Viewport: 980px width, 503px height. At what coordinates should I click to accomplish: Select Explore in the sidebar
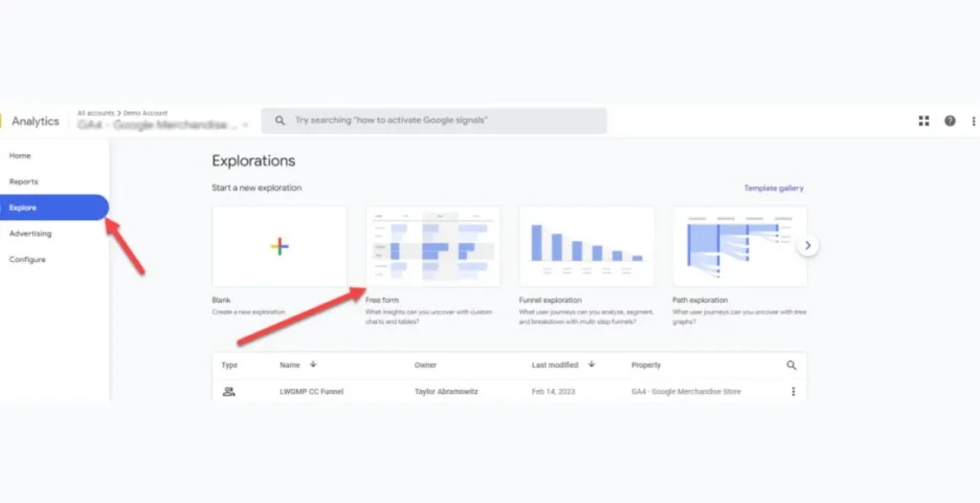[x=55, y=208]
